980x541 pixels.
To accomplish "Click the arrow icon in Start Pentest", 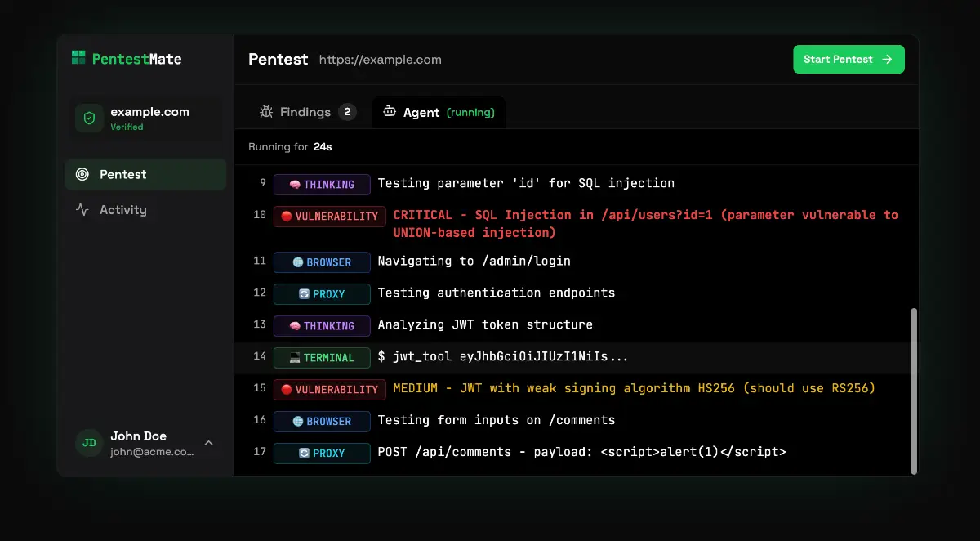I will click(887, 59).
